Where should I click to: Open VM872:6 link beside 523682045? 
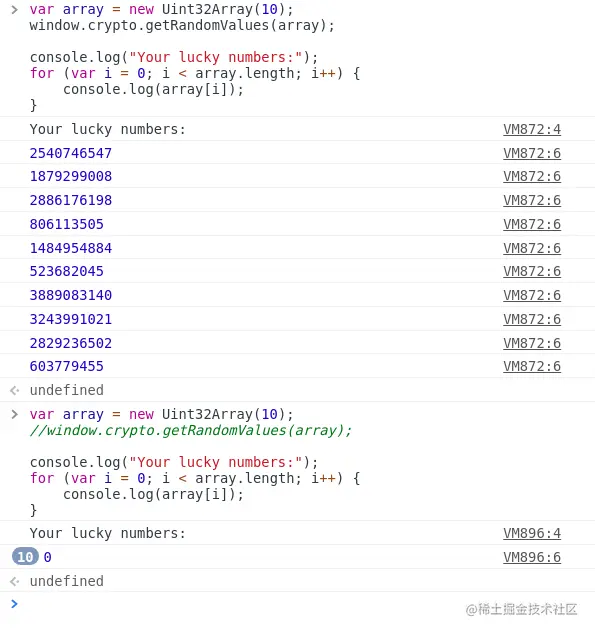click(532, 271)
